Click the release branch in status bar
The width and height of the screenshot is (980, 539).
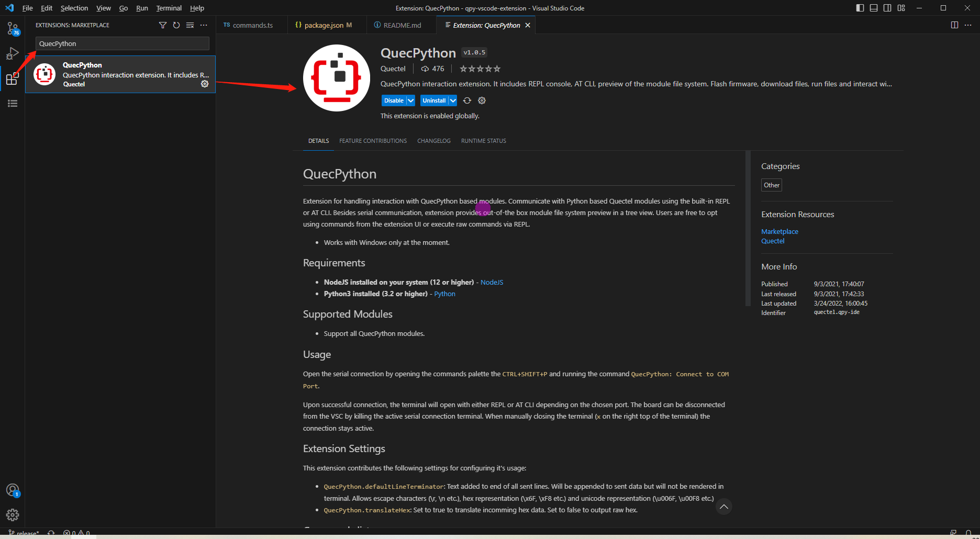pos(24,533)
